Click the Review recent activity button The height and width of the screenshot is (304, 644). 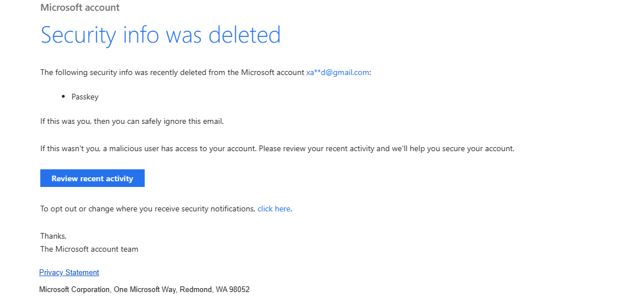(x=92, y=178)
